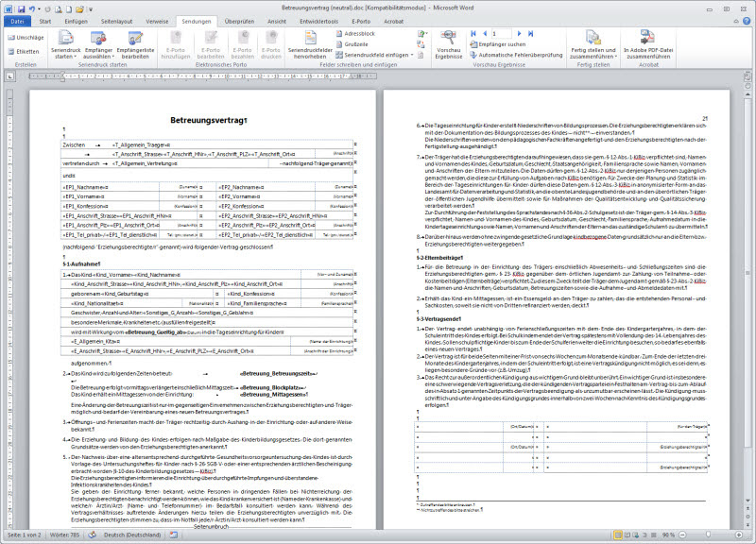Image resolution: width=756 pixels, height=544 pixels.
Task: Switch to the Überprüfen tab
Action: click(239, 21)
